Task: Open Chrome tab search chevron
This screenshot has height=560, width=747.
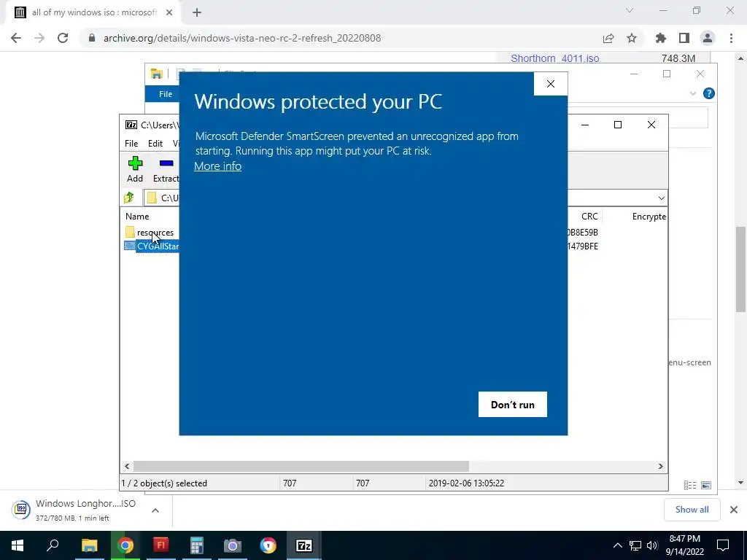Action: coord(630,10)
